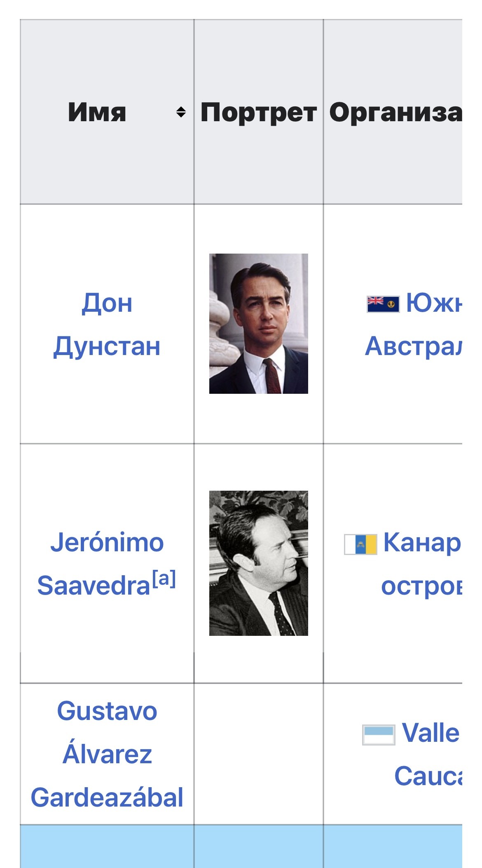Sort table by Имя column arrows
Screen dimensions: 482x868
click(181, 112)
